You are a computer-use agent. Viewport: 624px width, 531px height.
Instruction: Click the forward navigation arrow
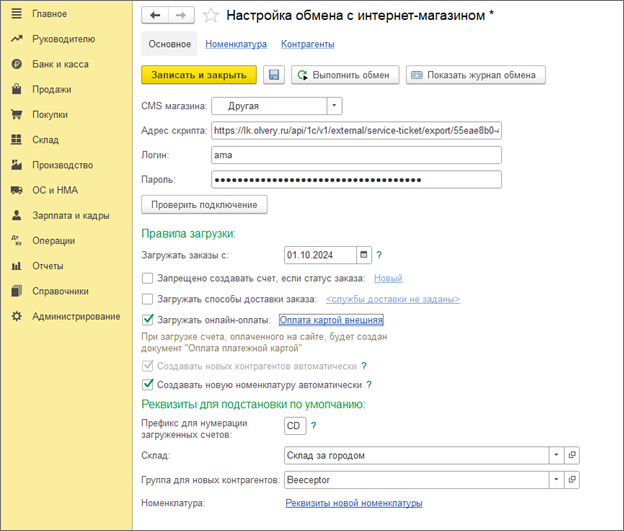(180, 15)
